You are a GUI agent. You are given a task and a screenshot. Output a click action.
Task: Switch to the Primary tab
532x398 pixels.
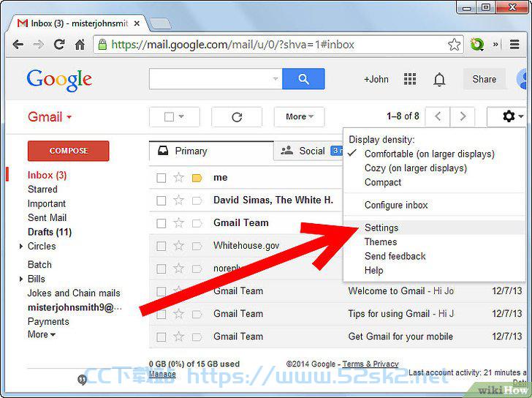click(x=211, y=151)
